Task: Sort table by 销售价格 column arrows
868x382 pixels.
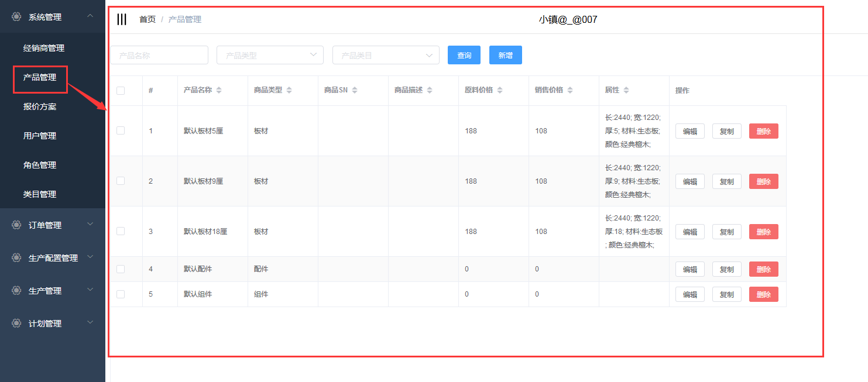Action: (570, 91)
